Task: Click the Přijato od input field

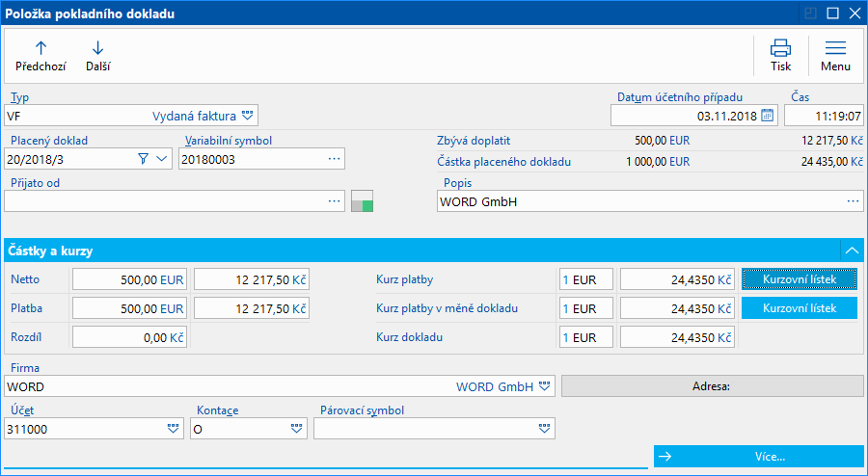Action: 175,201
